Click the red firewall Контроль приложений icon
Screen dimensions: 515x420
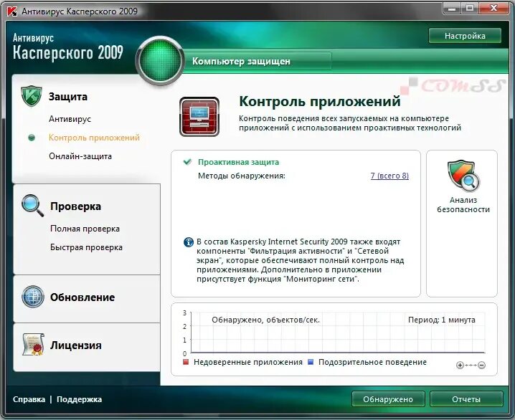tap(199, 117)
